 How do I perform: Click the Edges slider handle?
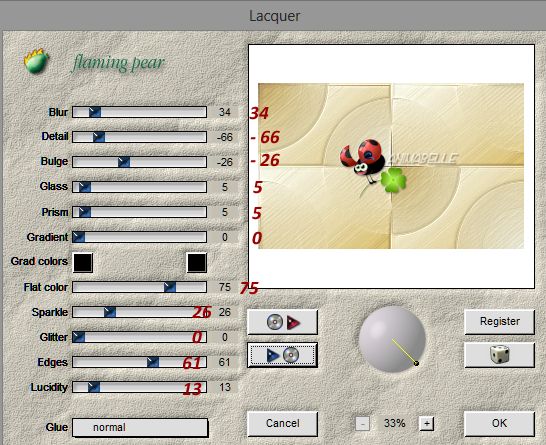coord(153,362)
